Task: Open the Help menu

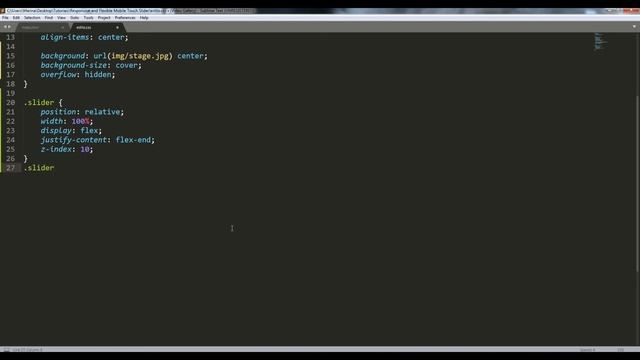Action: click(x=144, y=18)
